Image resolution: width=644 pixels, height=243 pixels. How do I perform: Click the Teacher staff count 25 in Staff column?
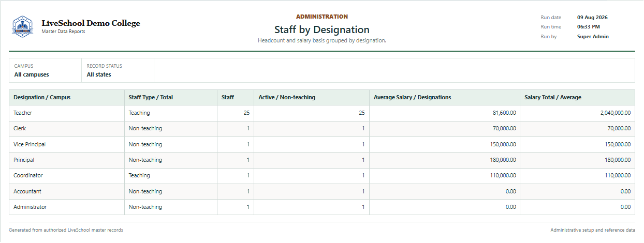click(x=236, y=113)
